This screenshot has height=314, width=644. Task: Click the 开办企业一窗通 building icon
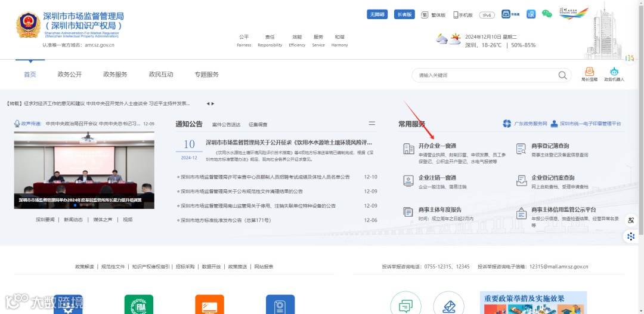pyautogui.click(x=408, y=149)
